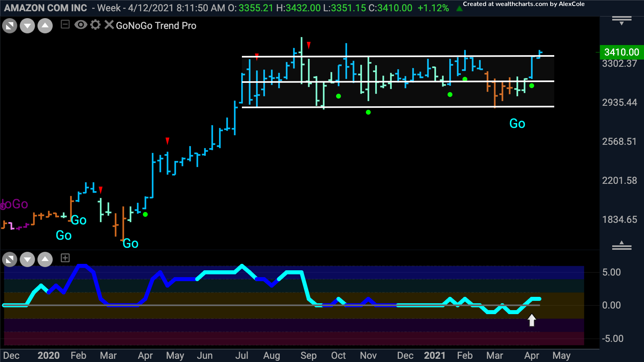Screen dimensions: 644x362
Task: Select the upper white resistance line of range
Action: [x=398, y=56]
